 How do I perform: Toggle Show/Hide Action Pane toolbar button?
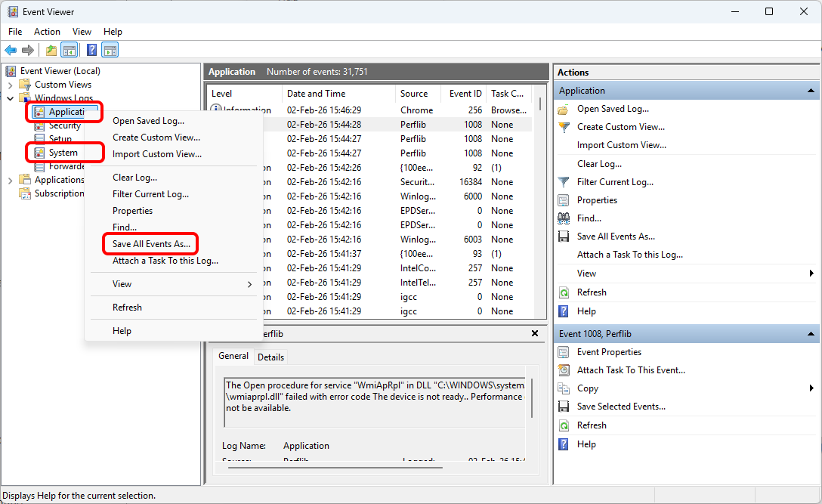click(x=110, y=51)
